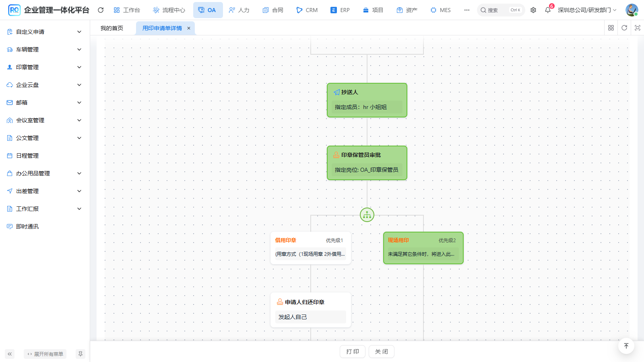644x362 pixels.
Task: Expand the 邮箱 menu
Action: [45, 103]
